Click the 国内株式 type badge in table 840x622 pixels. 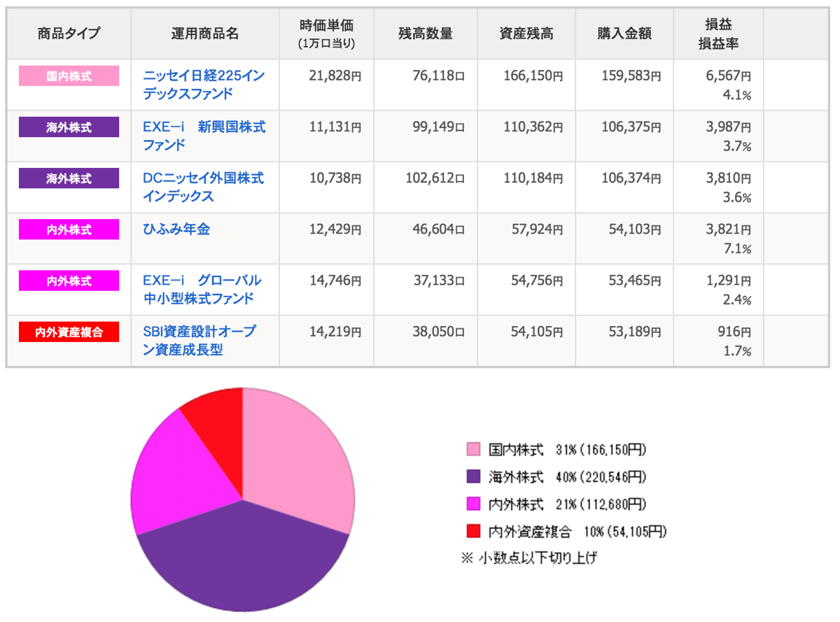[x=69, y=76]
